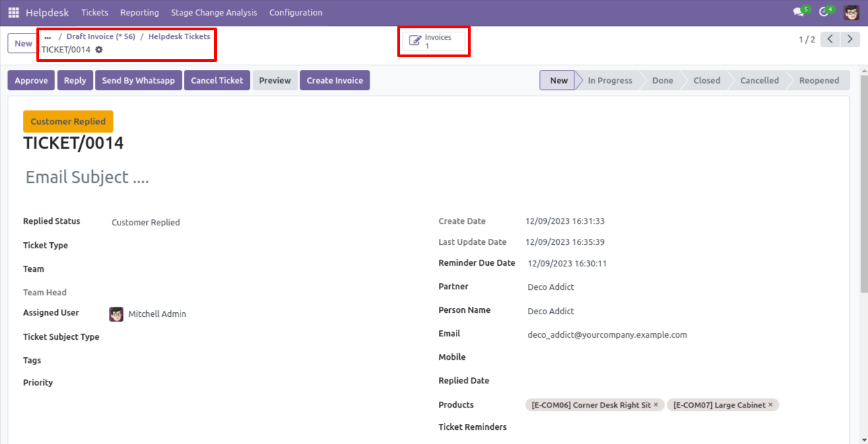This screenshot has height=444, width=868.
Task: Click the Create Invoice button
Action: [x=335, y=81]
